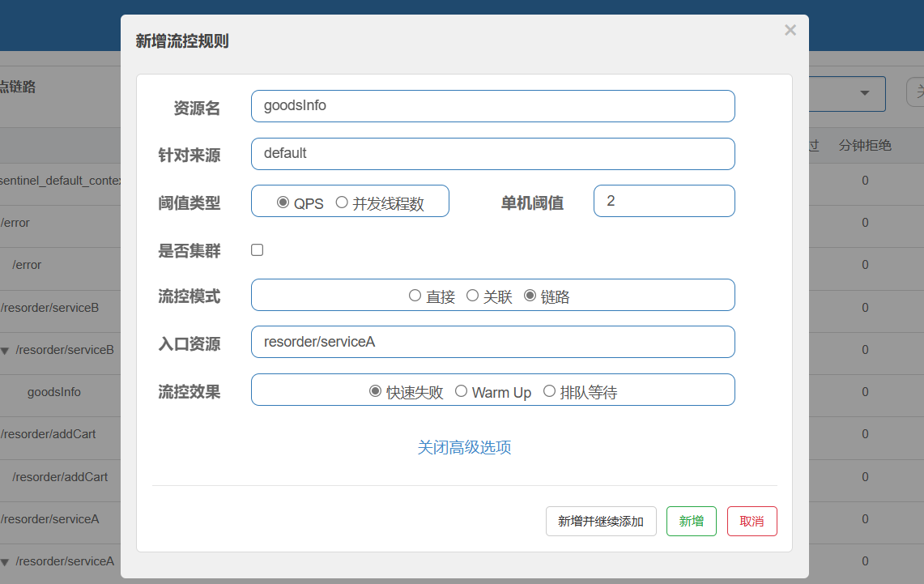Cancel with the 取消 button
The image size is (924, 584).
tap(752, 522)
